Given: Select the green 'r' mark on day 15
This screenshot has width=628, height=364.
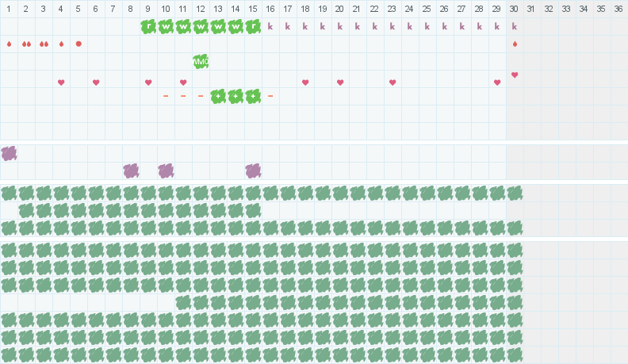Looking at the screenshot, I should tap(253, 26).
